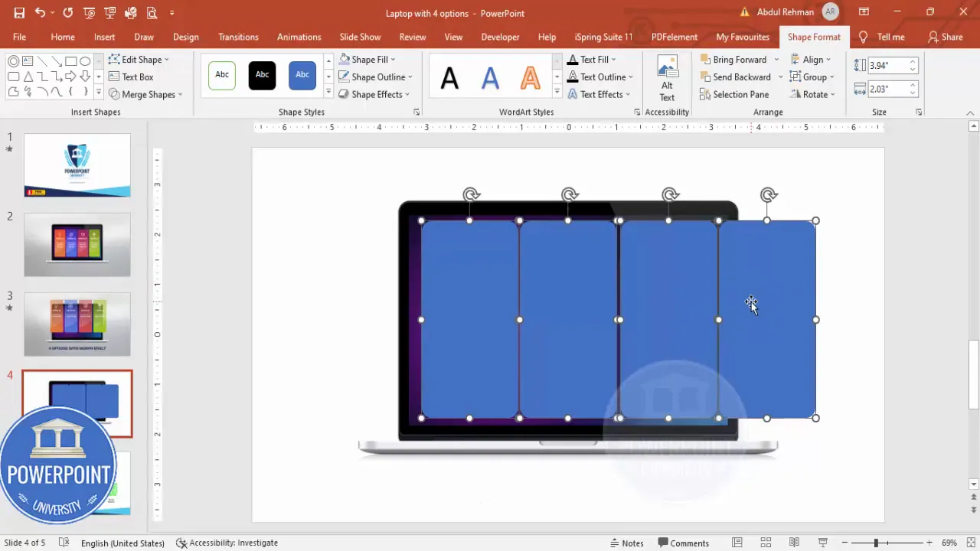Screen dimensions: 980x551
Task: Switch to Normal view in status bar
Action: (737, 543)
